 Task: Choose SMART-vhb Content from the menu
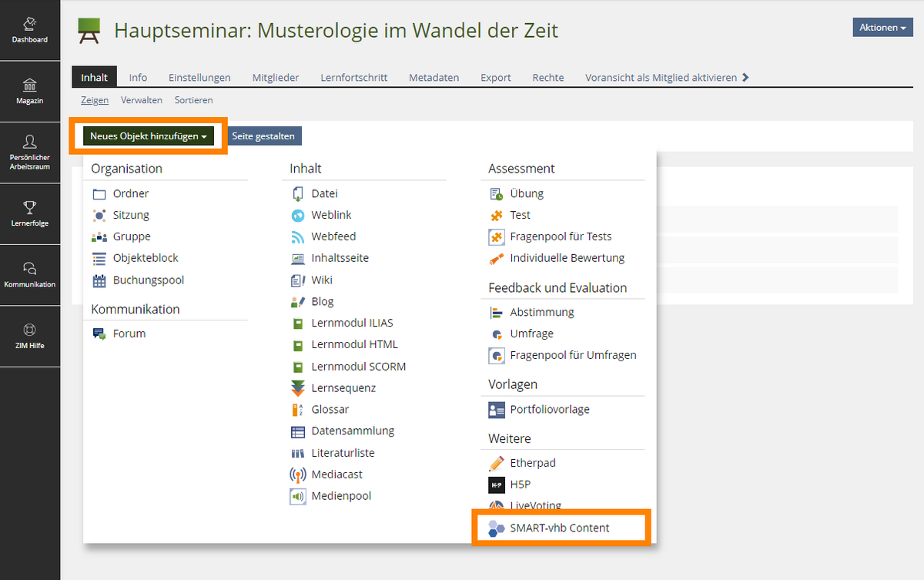(x=560, y=528)
